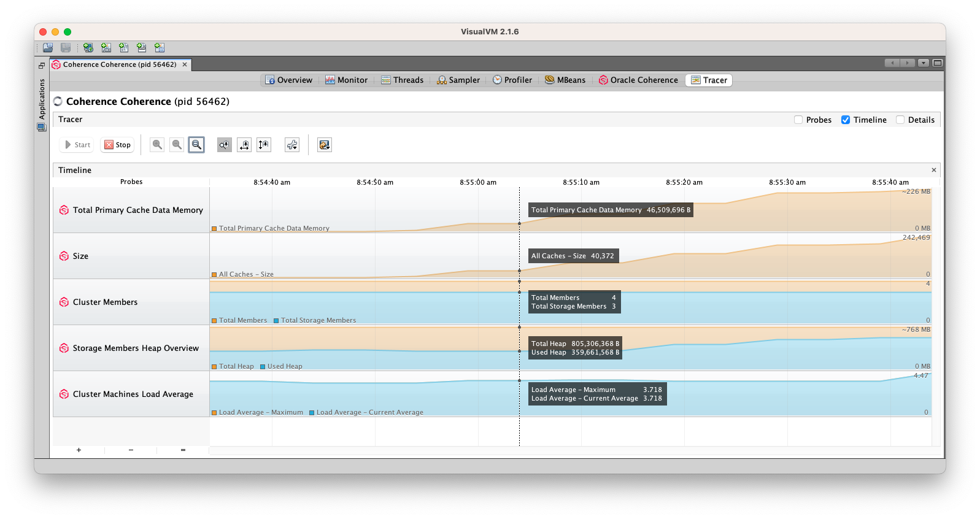Viewport: 980px width, 519px height.
Task: Open the Profiler tab
Action: (x=512, y=80)
